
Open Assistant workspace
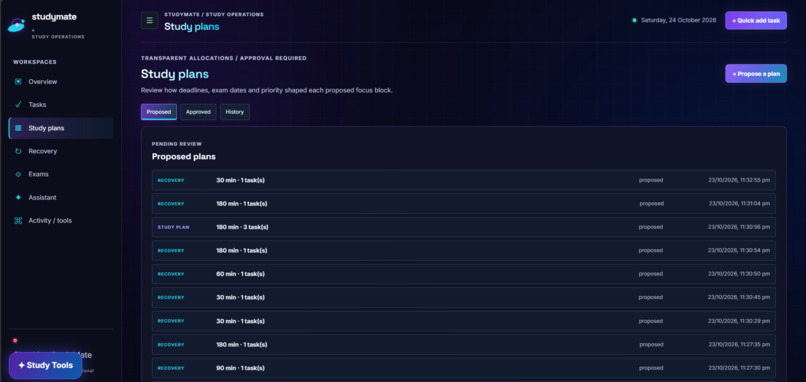click(x=61, y=197)
